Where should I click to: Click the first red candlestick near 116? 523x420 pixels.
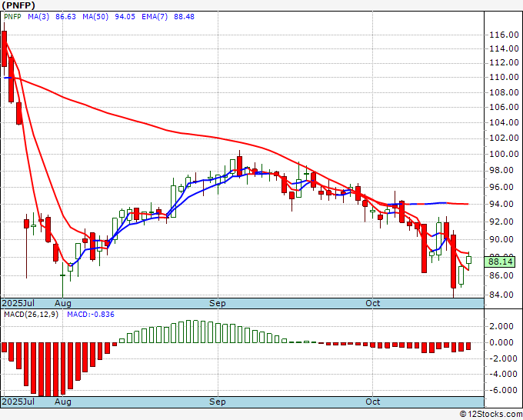pos(5,48)
